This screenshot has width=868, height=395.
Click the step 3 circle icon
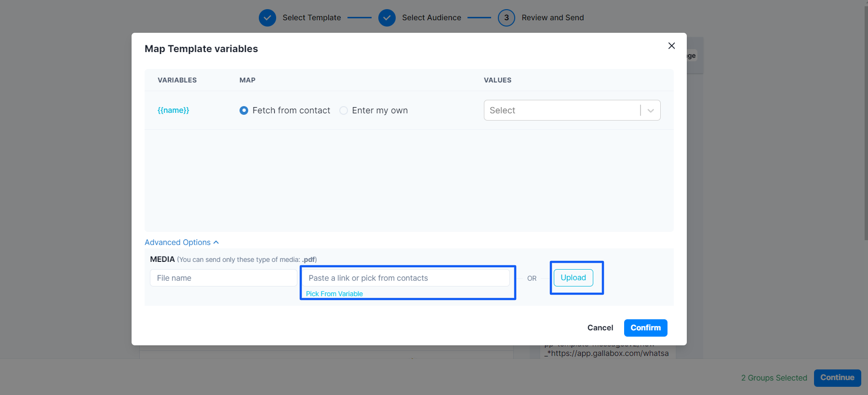506,18
